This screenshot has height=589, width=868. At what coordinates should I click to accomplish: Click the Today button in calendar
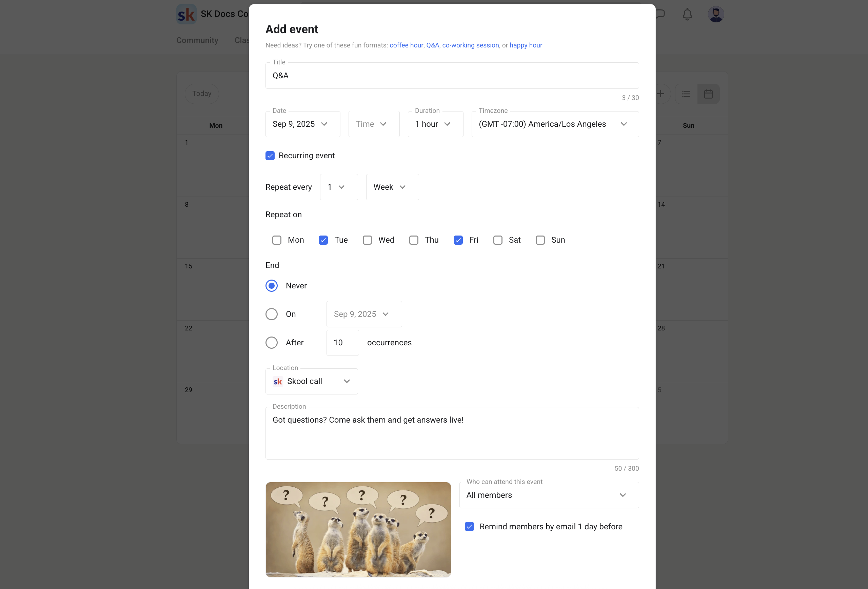(x=202, y=94)
